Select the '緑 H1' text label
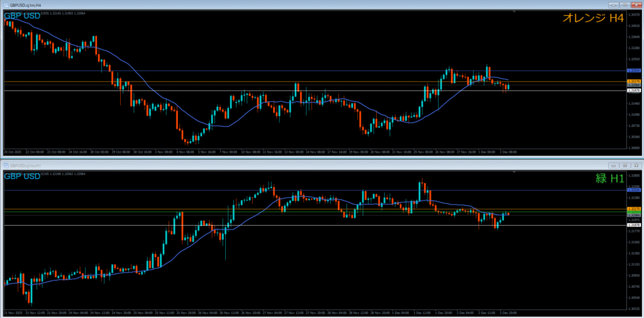Image resolution: width=644 pixels, height=318 pixels. point(609,178)
